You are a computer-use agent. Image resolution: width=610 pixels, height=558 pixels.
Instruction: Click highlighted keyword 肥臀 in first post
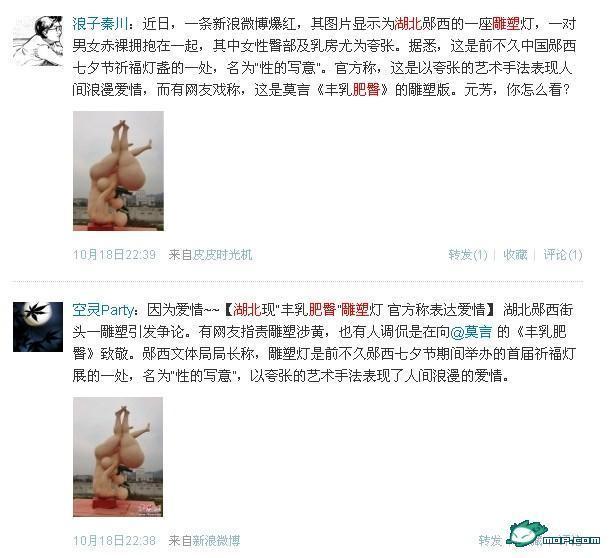click(366, 90)
